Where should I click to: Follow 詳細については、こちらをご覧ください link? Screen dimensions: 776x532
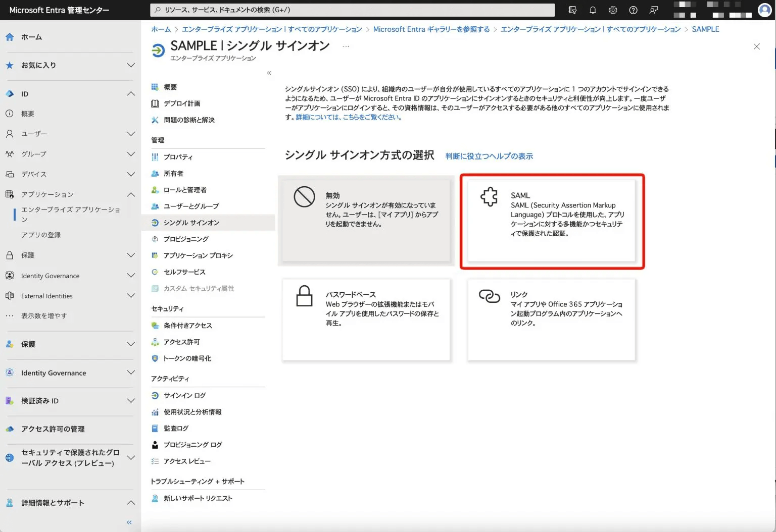pyautogui.click(x=349, y=117)
